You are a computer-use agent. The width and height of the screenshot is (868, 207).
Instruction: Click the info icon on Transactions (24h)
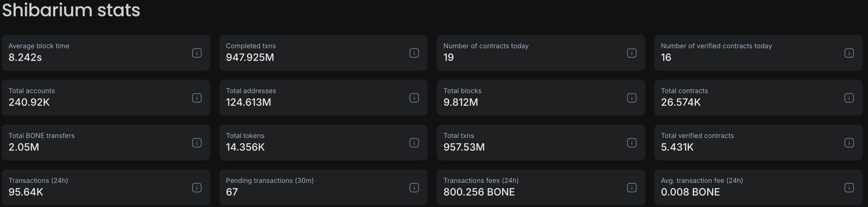[197, 187]
